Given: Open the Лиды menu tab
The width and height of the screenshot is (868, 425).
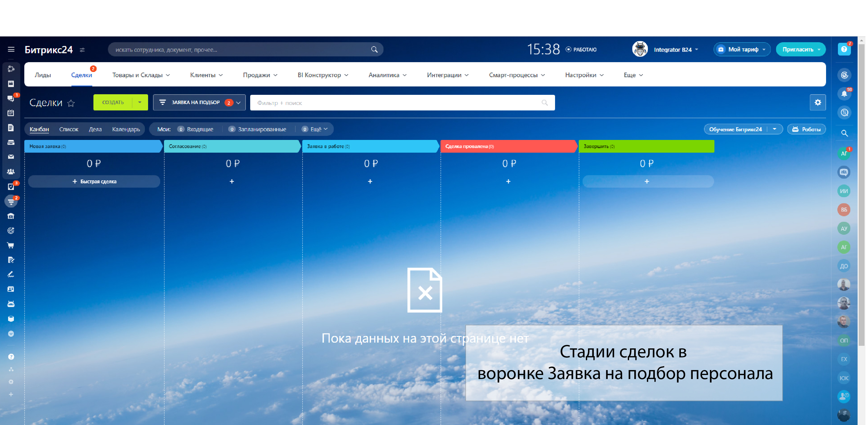Looking at the screenshot, I should (43, 75).
